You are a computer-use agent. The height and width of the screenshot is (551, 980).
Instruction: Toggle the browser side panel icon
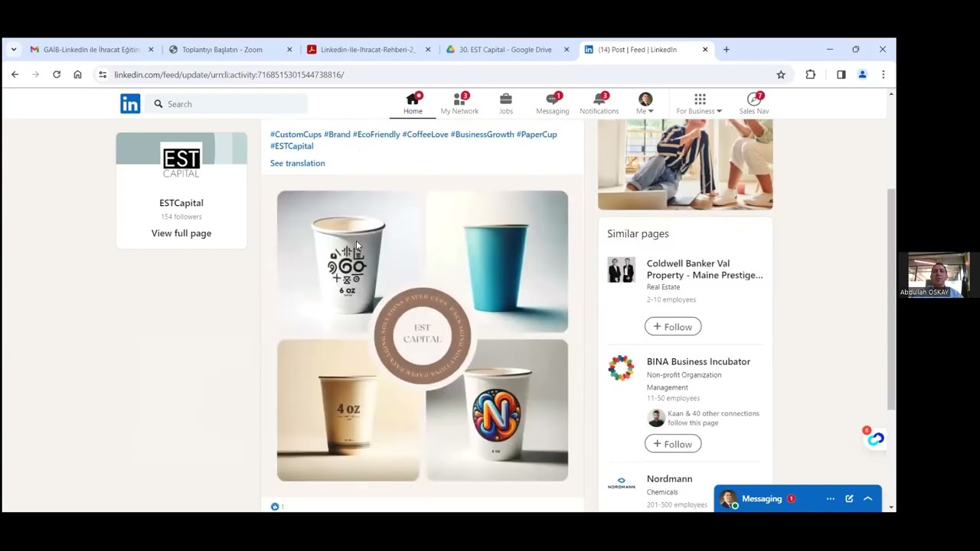click(841, 74)
